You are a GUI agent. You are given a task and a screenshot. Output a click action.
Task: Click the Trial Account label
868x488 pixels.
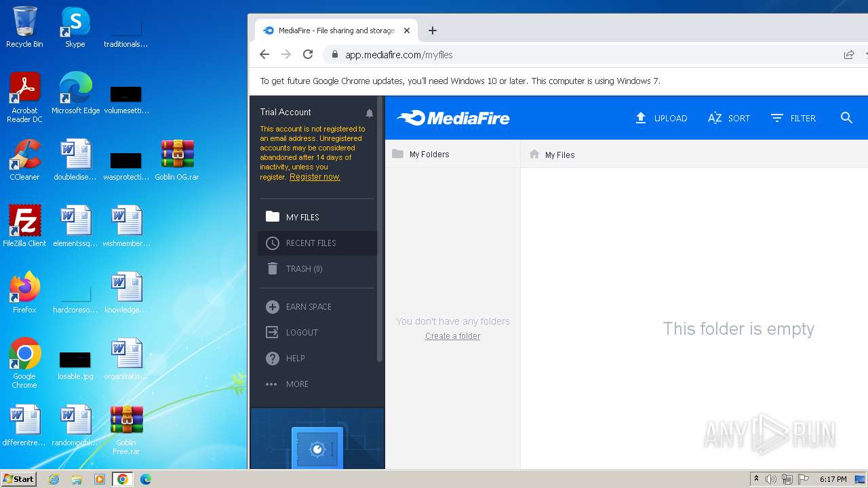285,112
